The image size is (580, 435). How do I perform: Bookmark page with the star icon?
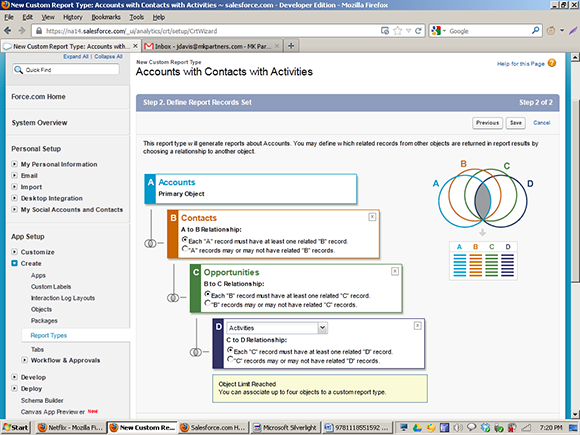point(398,31)
